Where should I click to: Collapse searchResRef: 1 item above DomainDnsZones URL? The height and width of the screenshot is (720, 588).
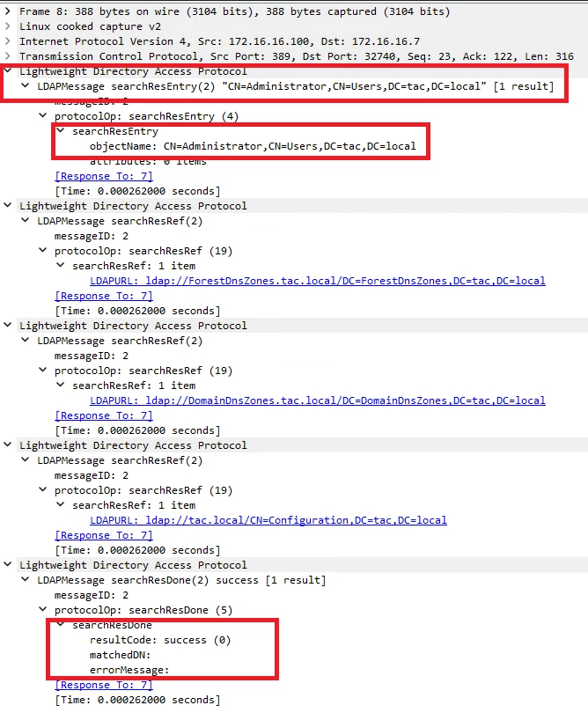tap(60, 386)
